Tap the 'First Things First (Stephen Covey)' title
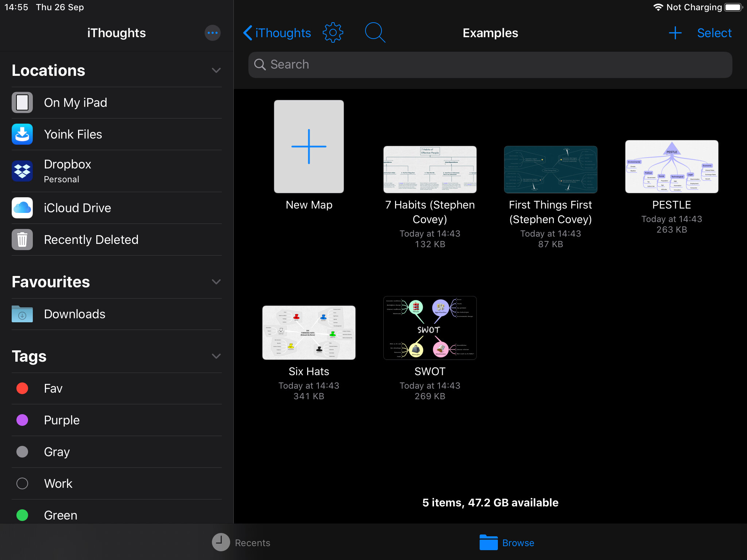The height and width of the screenshot is (560, 747). (550, 212)
